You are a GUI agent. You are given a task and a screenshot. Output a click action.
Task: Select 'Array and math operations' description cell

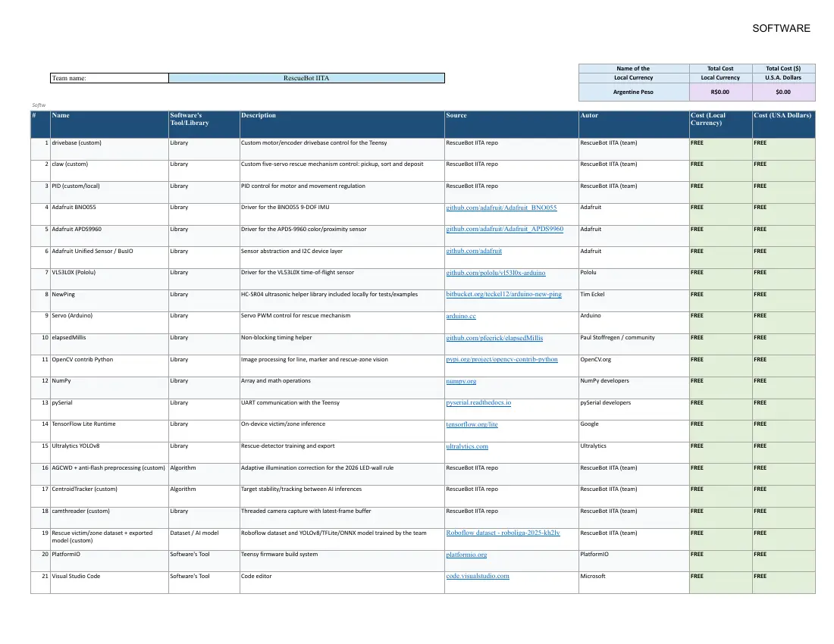click(342, 387)
